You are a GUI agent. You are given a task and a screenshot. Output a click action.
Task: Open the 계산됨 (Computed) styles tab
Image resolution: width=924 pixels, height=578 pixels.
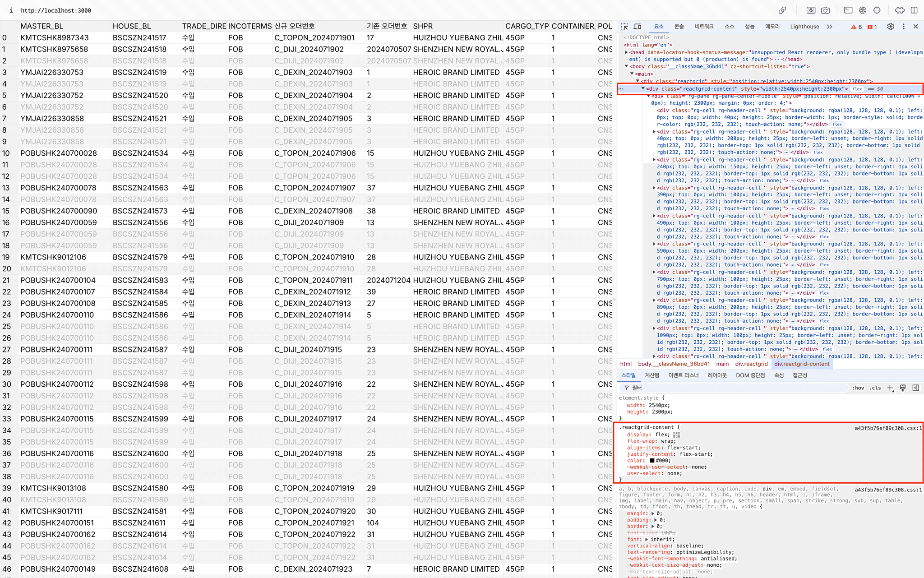coord(651,375)
